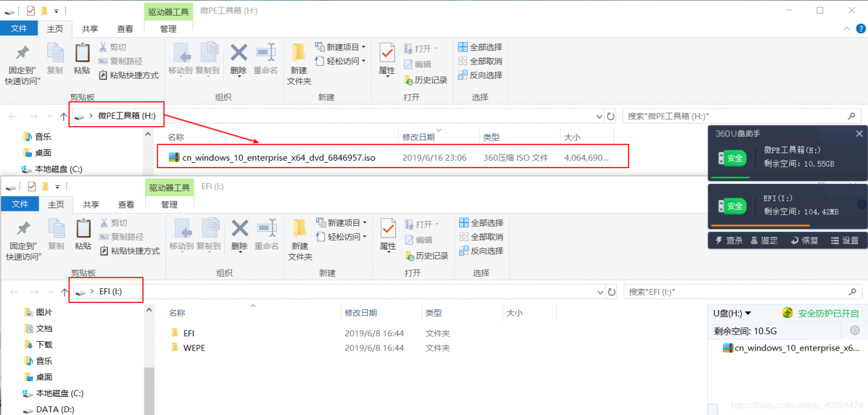
Task: Switch to 查看 tab in EFI window
Action: click(126, 205)
